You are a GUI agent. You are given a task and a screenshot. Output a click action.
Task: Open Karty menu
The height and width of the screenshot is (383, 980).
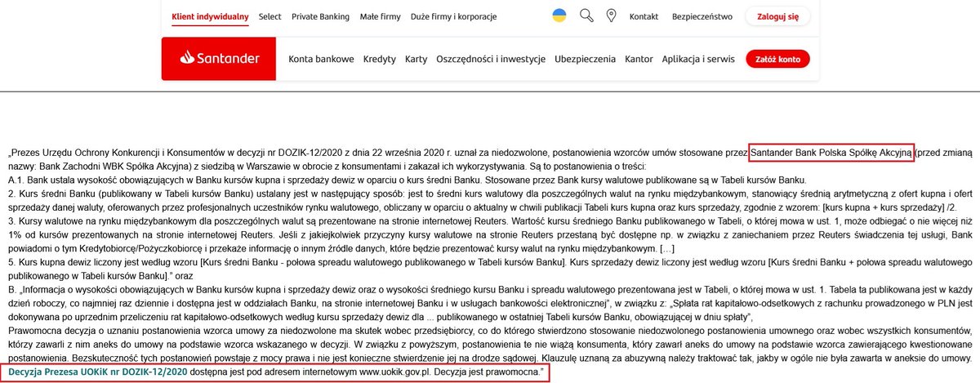tap(416, 59)
